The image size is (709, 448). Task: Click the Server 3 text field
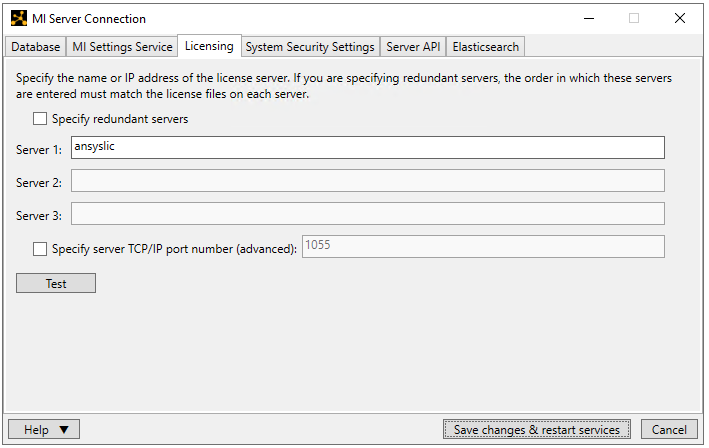[367, 214]
